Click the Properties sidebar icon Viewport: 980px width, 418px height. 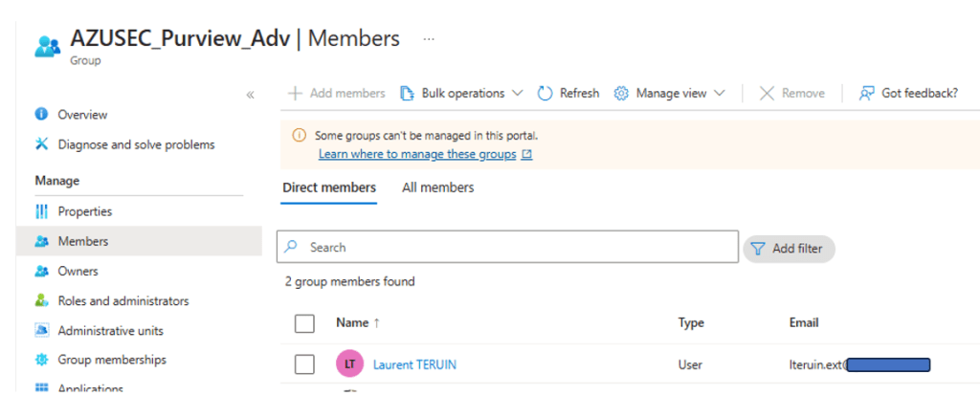(x=41, y=211)
